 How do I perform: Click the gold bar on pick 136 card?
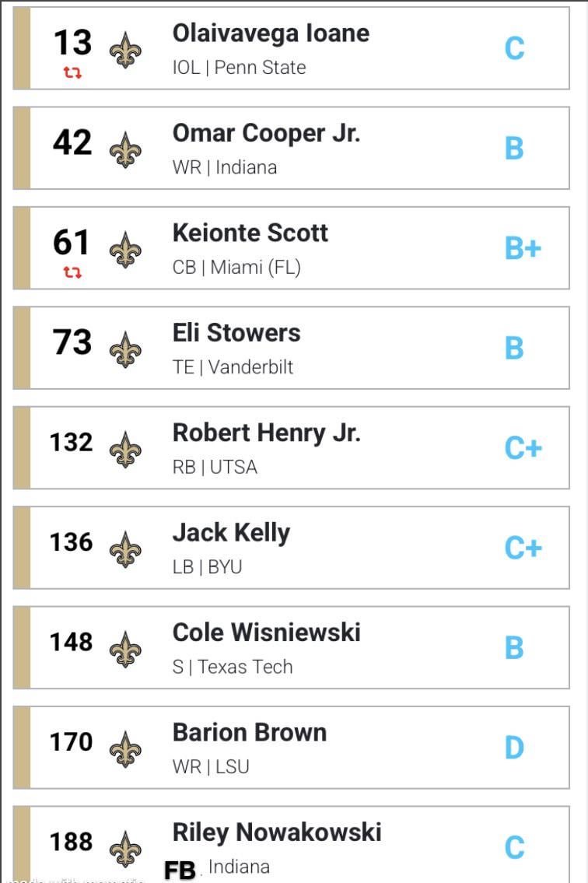22,548
